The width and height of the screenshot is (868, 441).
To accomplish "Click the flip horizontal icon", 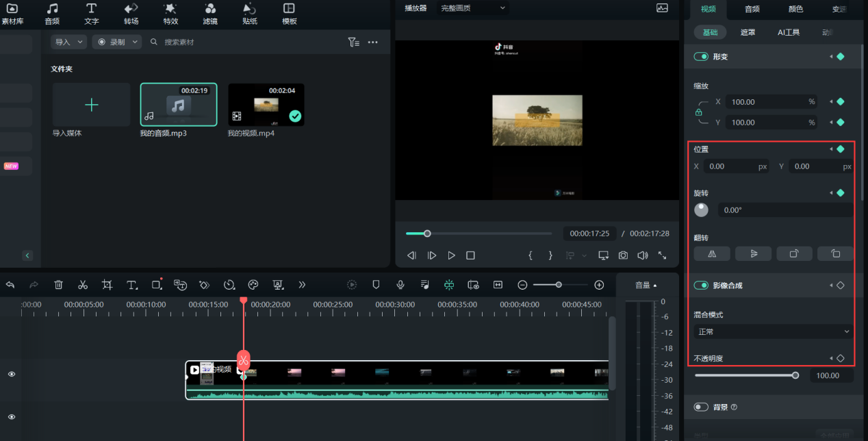I will pos(712,253).
